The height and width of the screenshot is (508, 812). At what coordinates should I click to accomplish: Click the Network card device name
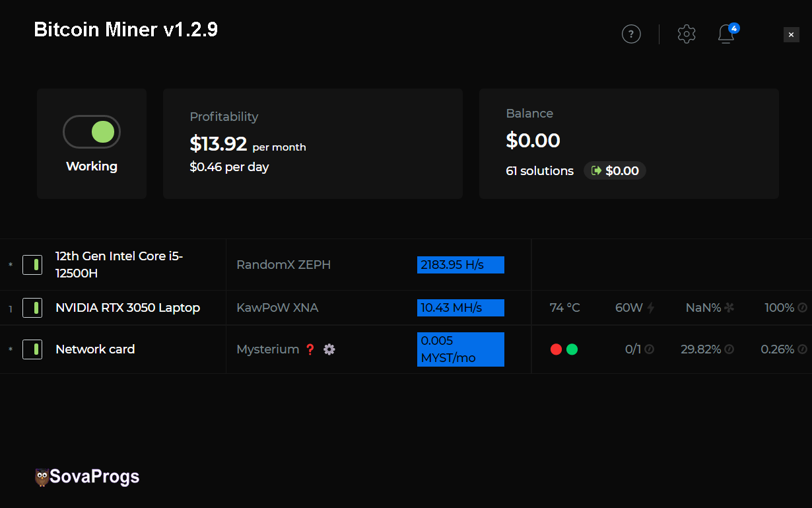[x=95, y=349]
